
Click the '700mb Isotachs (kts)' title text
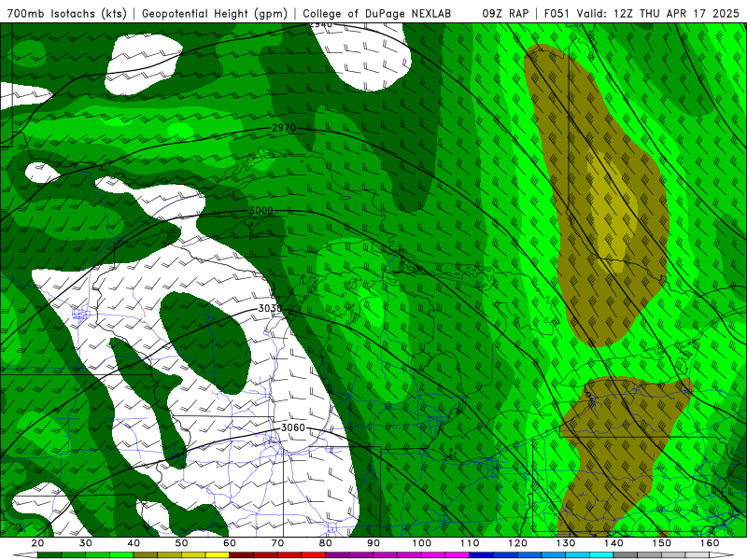point(66,13)
